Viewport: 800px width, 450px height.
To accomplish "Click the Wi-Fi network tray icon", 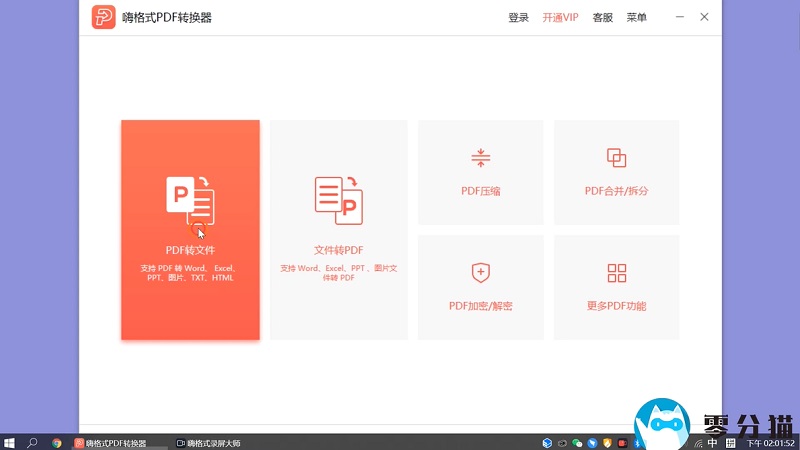I will (x=698, y=443).
